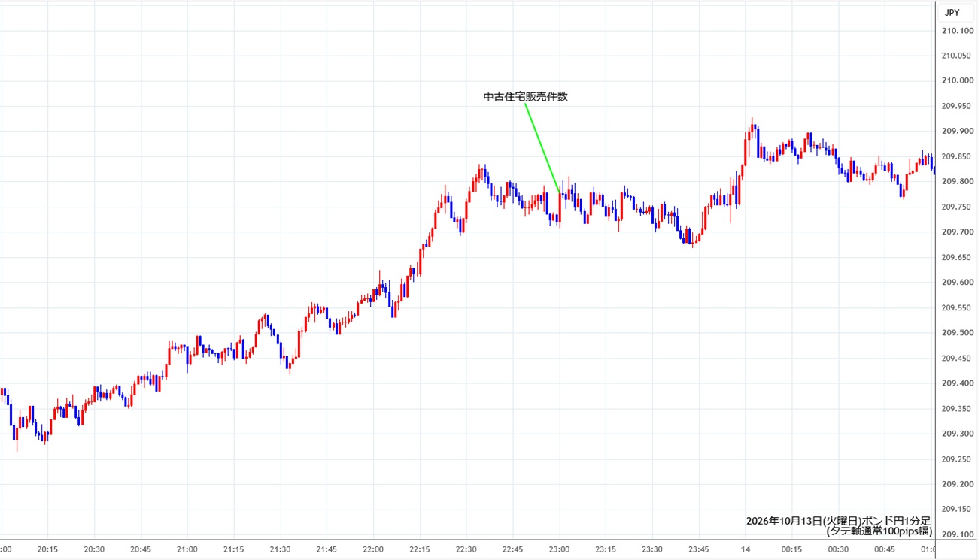Click the 209.150 price level label
Viewport: 978px width, 560px height.
[x=957, y=510]
